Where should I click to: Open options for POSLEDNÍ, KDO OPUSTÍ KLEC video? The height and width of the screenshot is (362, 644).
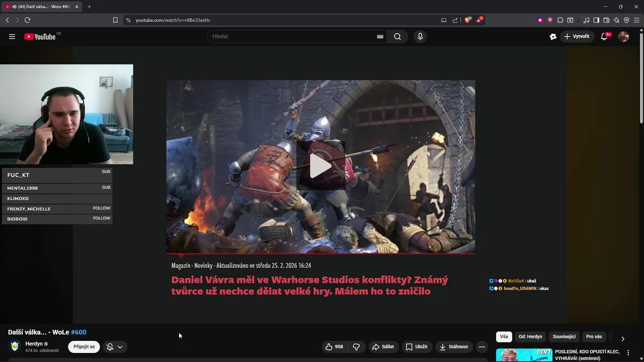[x=628, y=353]
